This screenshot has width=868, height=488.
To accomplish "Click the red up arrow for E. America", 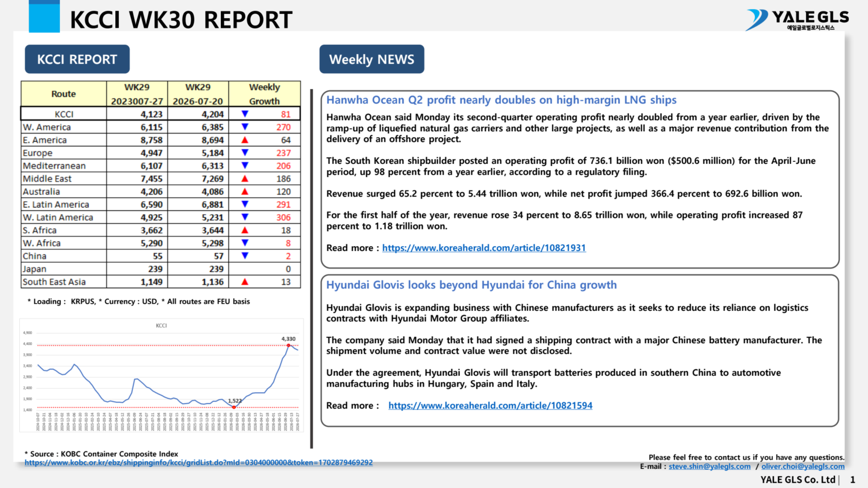I will pos(245,140).
